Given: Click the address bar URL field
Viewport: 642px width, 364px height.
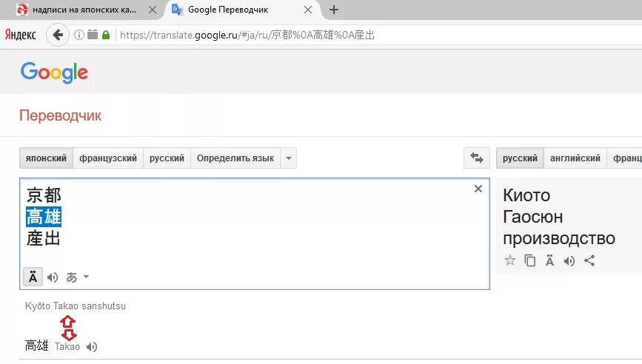Looking at the screenshot, I should tap(247, 35).
